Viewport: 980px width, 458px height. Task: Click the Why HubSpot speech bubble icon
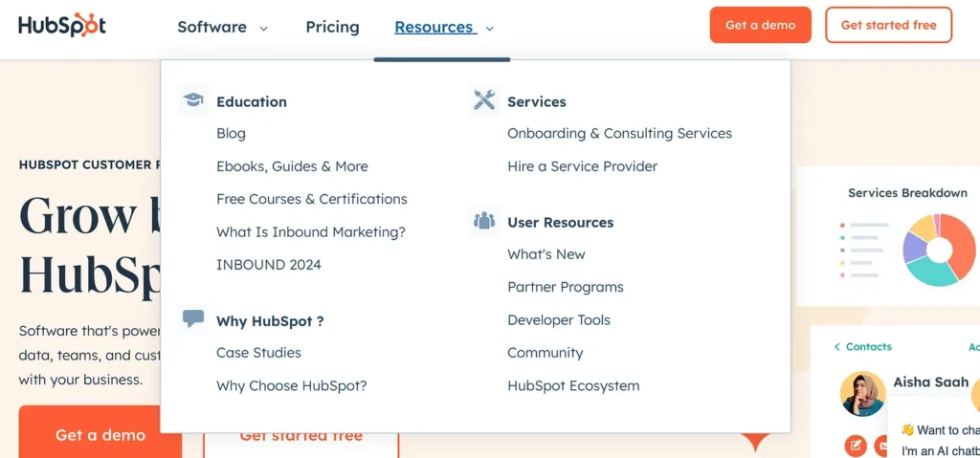[193, 319]
